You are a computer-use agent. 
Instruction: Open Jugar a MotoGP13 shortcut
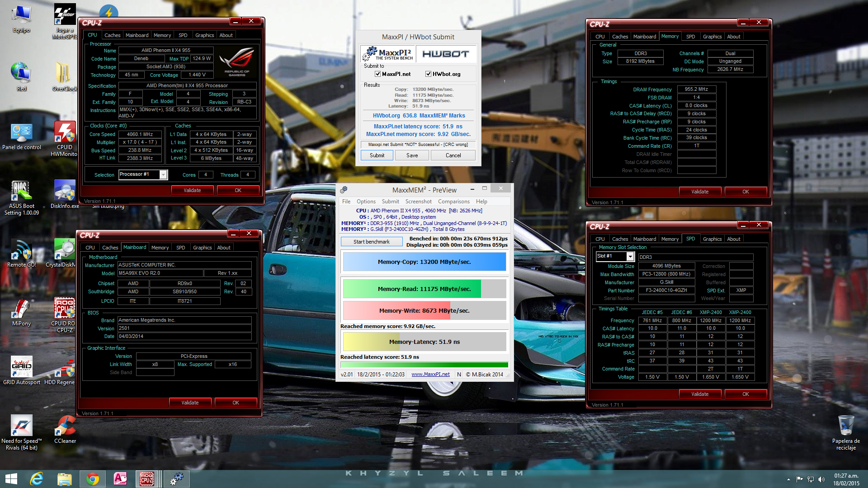pyautogui.click(x=65, y=20)
